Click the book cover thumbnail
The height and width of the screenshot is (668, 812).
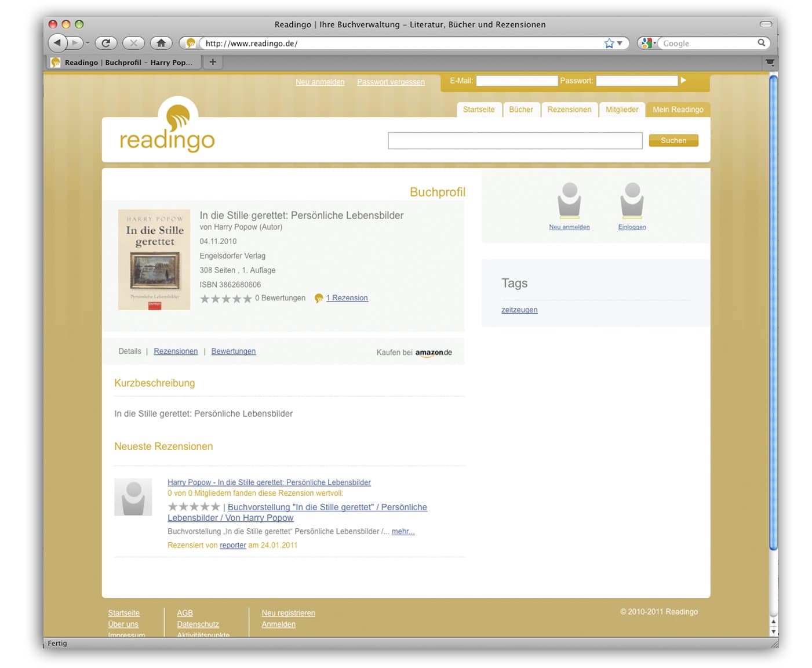coord(154,259)
